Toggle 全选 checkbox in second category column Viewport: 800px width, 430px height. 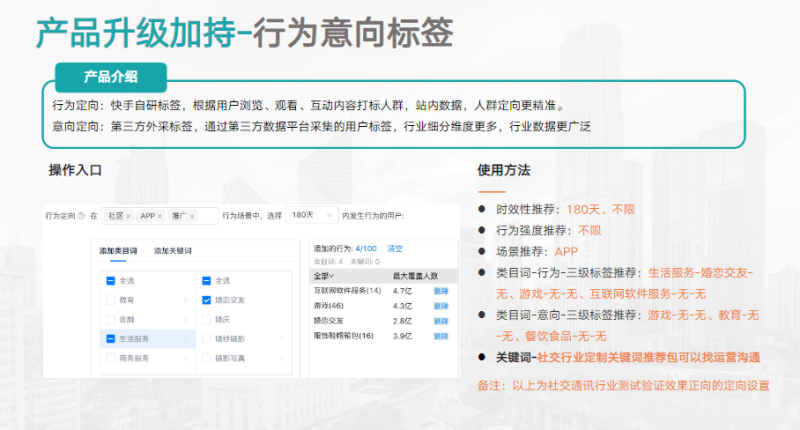click(x=207, y=281)
